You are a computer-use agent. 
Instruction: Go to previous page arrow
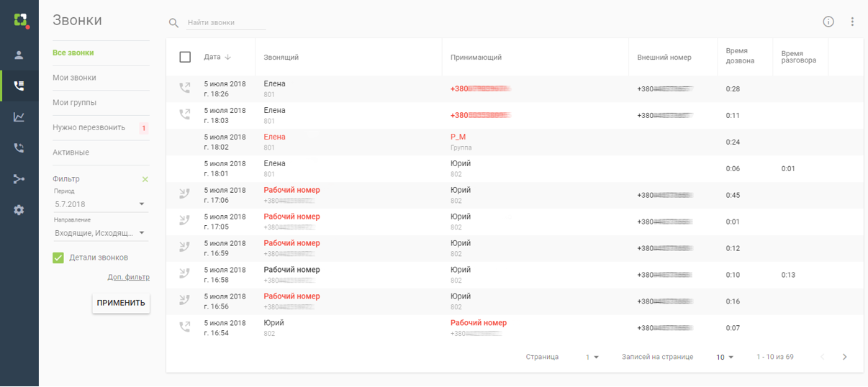(x=823, y=357)
